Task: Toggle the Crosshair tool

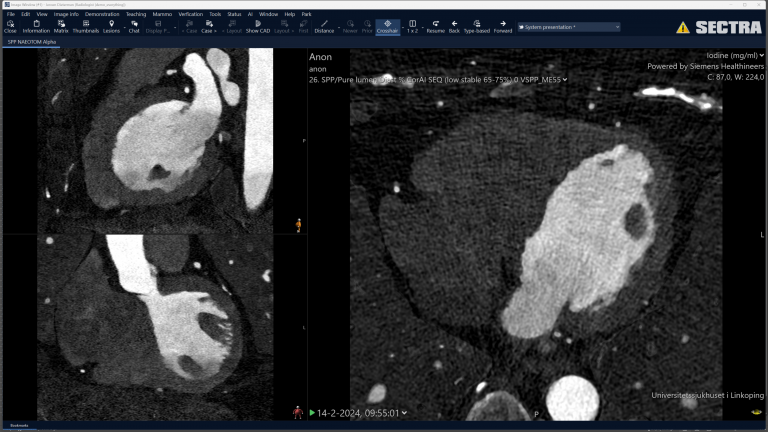Action: (x=388, y=26)
